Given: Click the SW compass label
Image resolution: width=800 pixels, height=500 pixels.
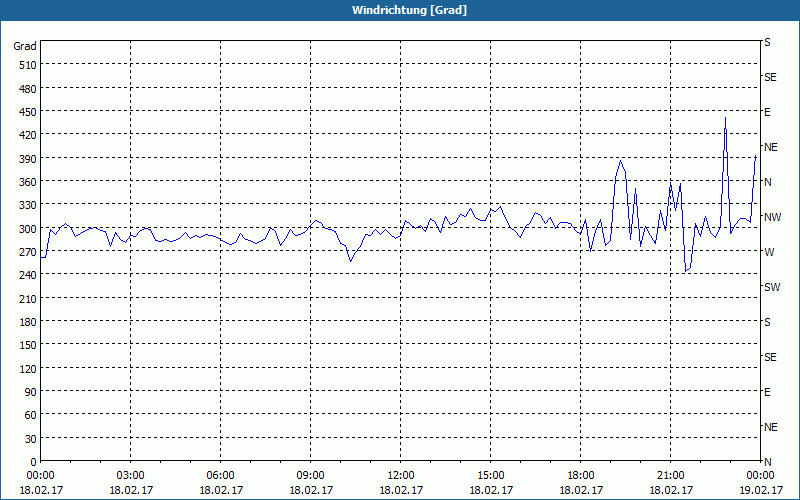Looking at the screenshot, I should tap(772, 287).
